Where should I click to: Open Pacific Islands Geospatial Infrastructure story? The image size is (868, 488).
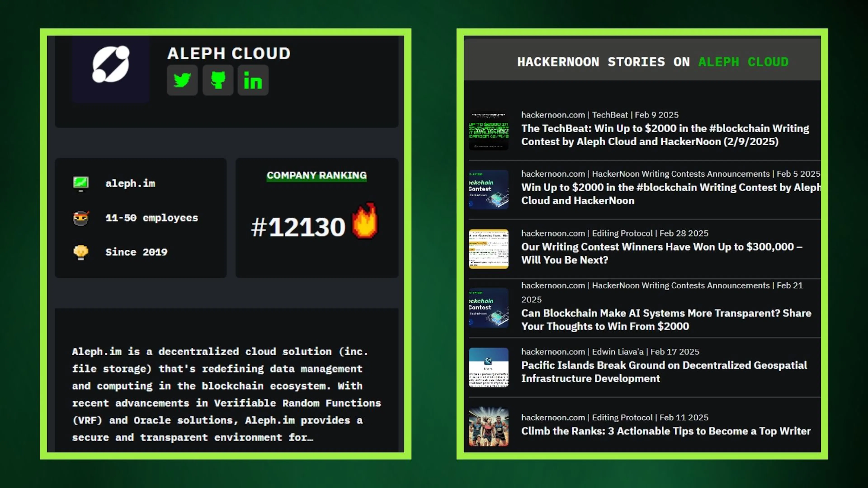tap(664, 372)
